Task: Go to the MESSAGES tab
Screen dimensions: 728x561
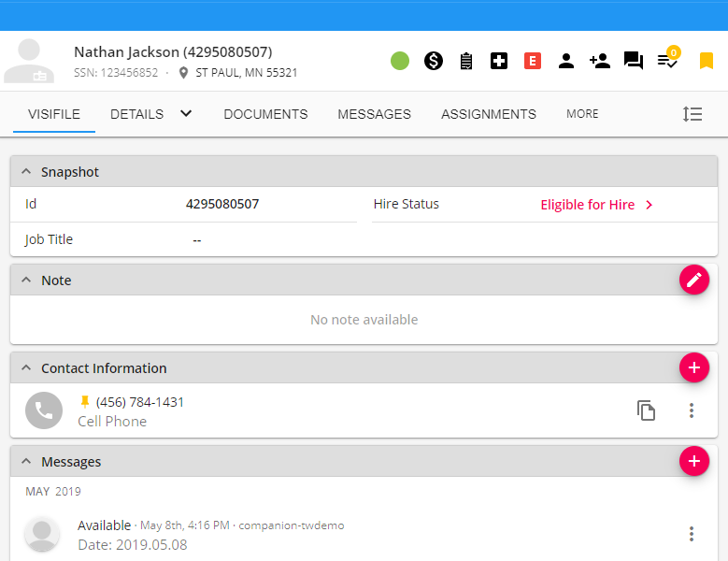Action: (x=374, y=114)
